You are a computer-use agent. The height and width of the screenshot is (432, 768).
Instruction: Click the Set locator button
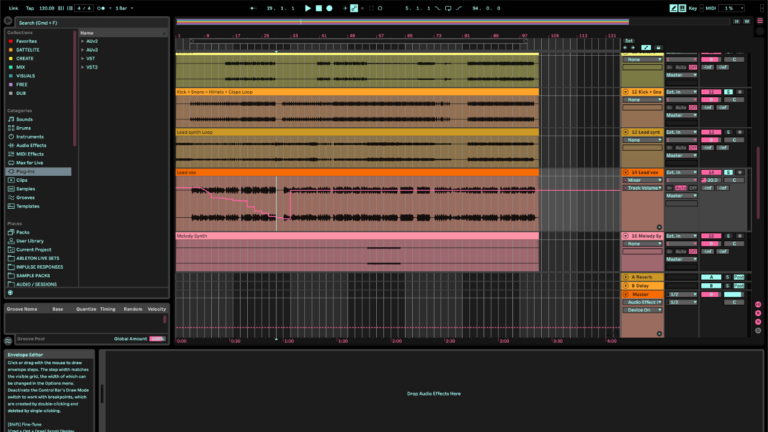pyautogui.click(x=629, y=41)
